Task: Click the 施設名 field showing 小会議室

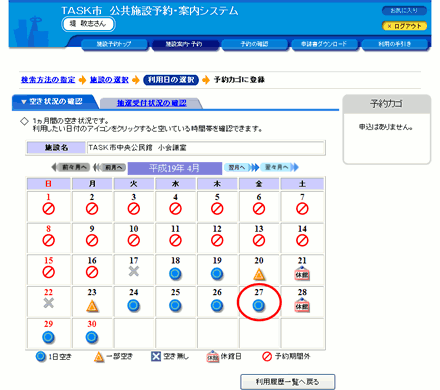Action: pos(206,148)
